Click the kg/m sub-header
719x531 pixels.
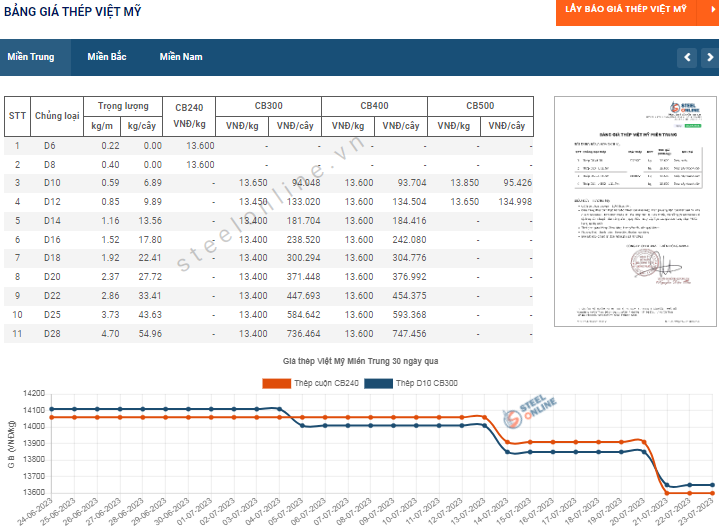tap(102, 126)
